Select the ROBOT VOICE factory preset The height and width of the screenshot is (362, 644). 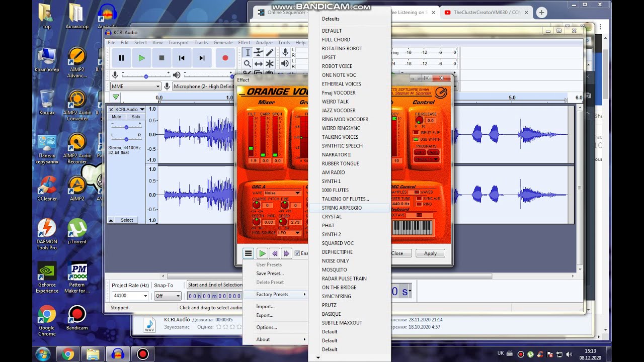[337, 66]
